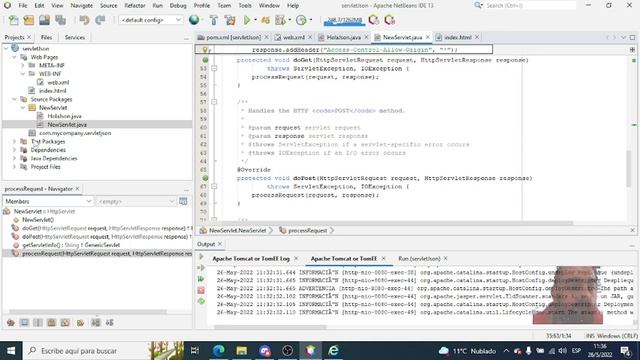
Task: Click the NewServlet.NewServlet breadcrumb
Action: pyautogui.click(x=237, y=231)
